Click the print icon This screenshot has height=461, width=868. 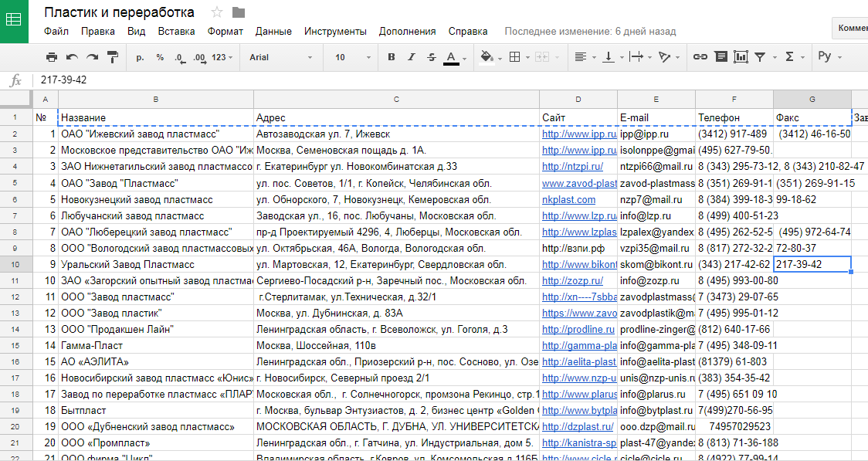point(52,57)
